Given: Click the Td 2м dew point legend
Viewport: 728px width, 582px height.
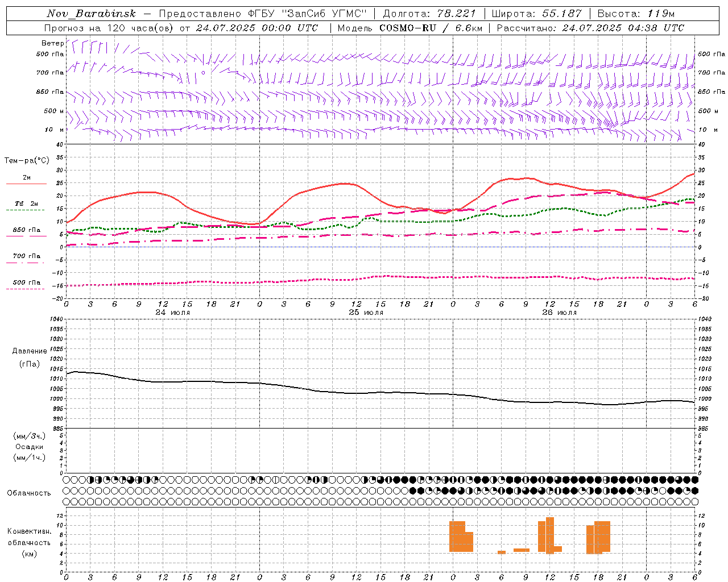Looking at the screenshot, I should (26, 205).
